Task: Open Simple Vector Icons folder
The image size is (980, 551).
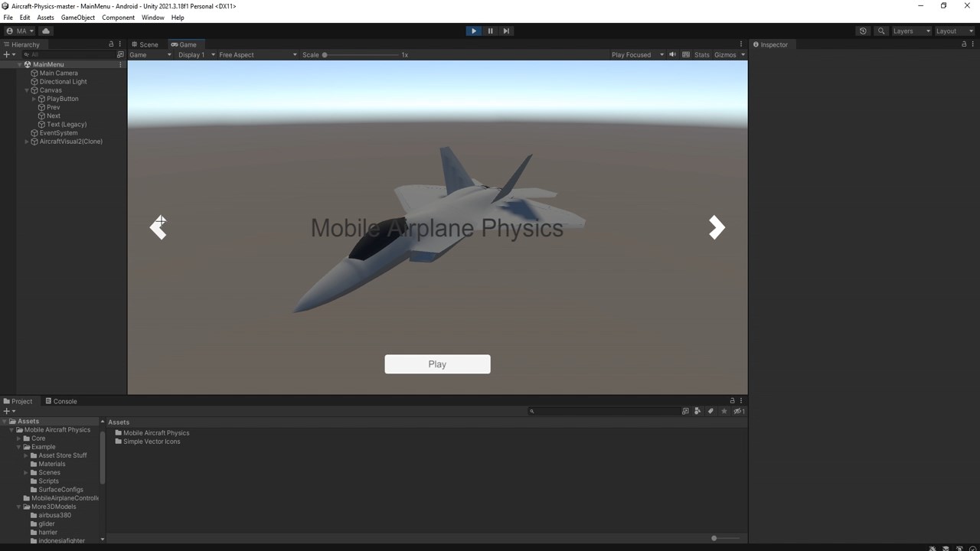Action: [147, 442]
